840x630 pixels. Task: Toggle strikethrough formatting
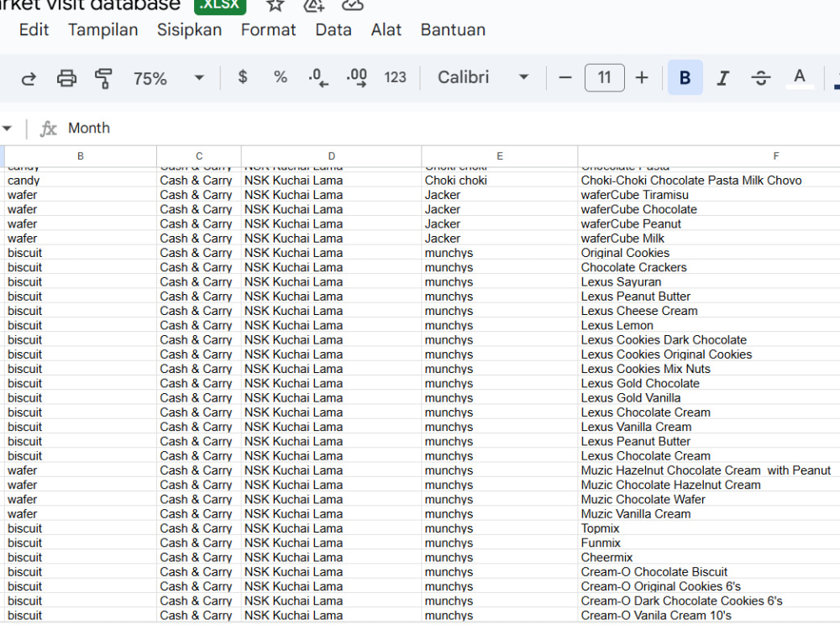pos(761,78)
